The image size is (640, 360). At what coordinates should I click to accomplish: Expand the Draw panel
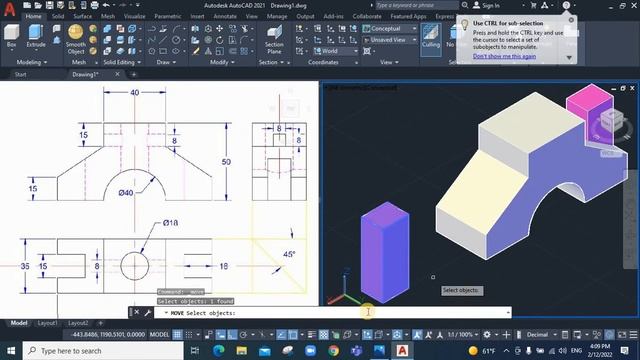167,62
